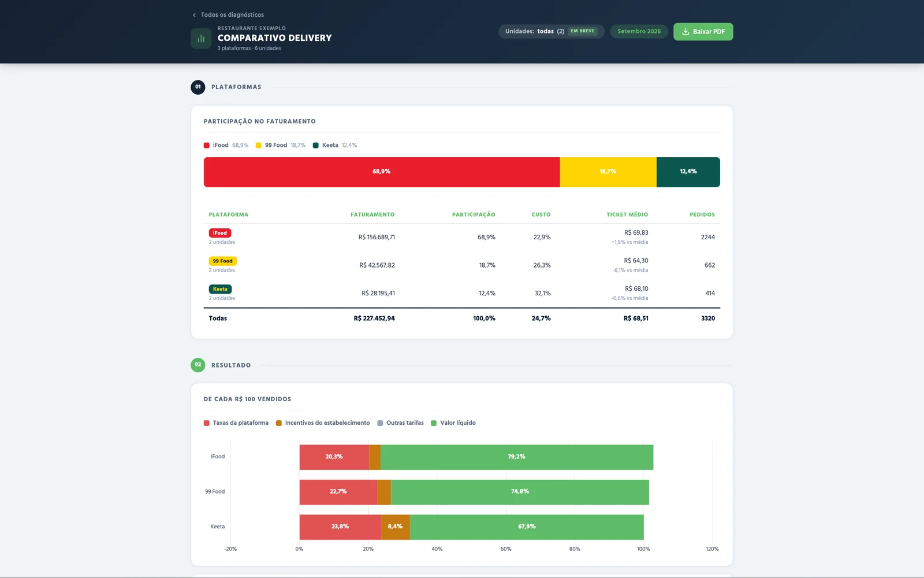The width and height of the screenshot is (924, 578).
Task: Click the back chevron beside Todos os diagnósticos
Action: tap(194, 15)
